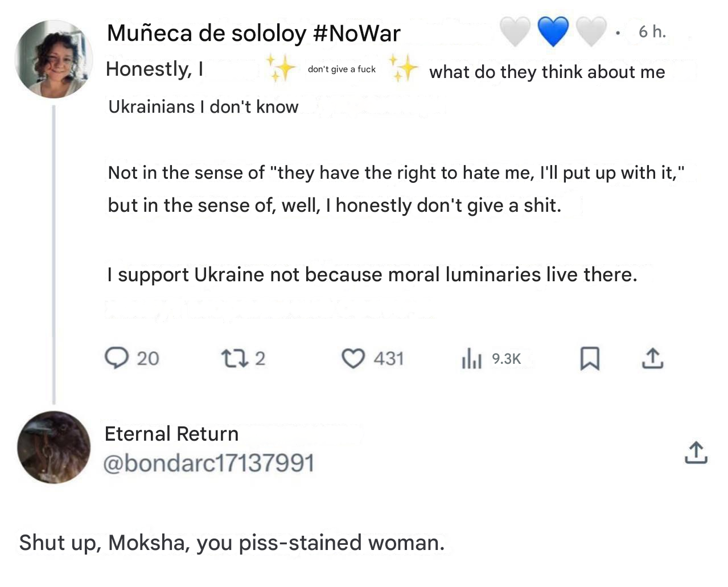728x587 pixels.
Task: Retweet the post with 2 reposts
Action: tap(233, 359)
